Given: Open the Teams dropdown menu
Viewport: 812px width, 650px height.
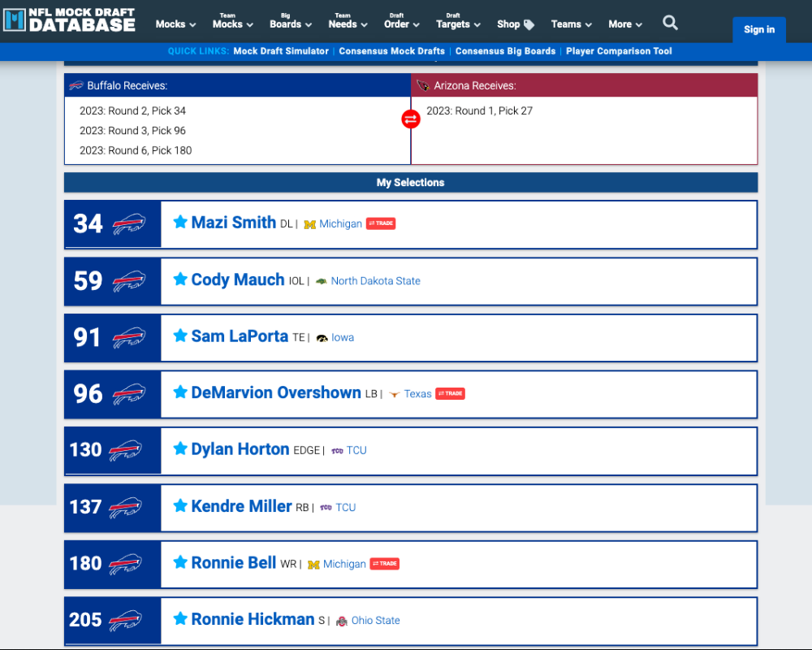Looking at the screenshot, I should (x=571, y=24).
